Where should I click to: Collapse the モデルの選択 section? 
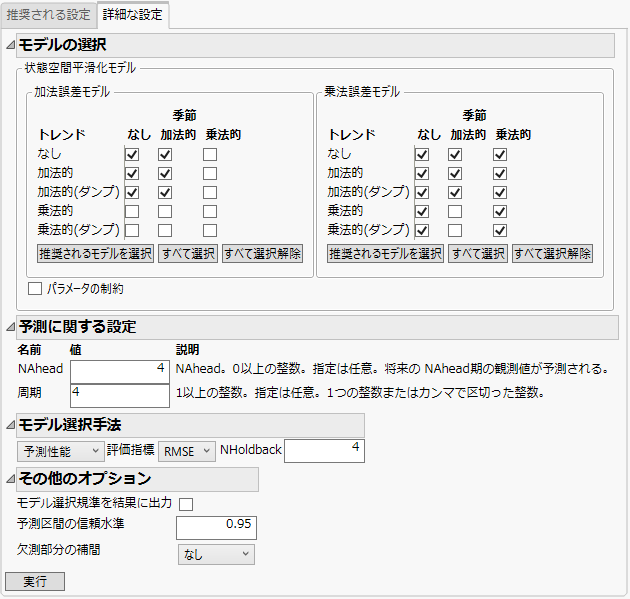pos(10,45)
